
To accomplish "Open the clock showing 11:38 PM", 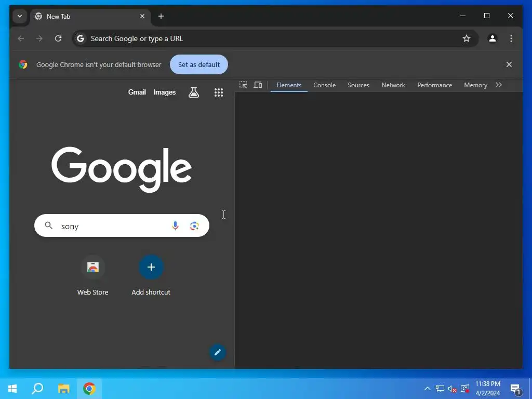I will pyautogui.click(x=487, y=389).
